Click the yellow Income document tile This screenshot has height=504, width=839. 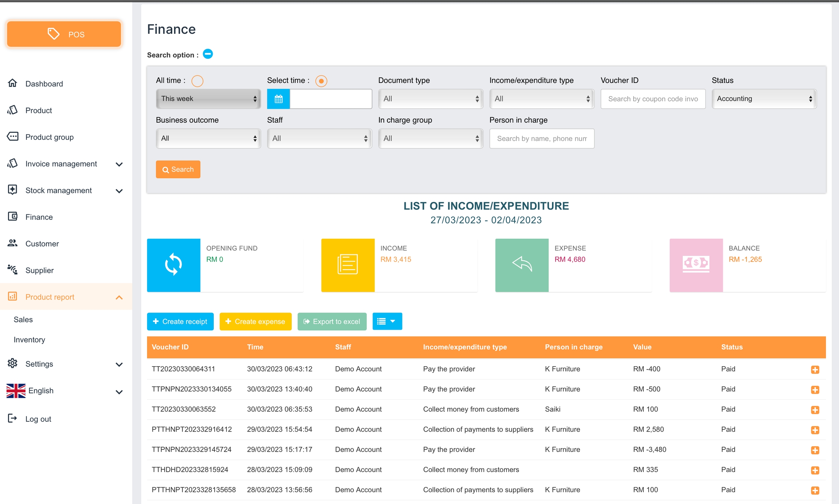(x=348, y=265)
